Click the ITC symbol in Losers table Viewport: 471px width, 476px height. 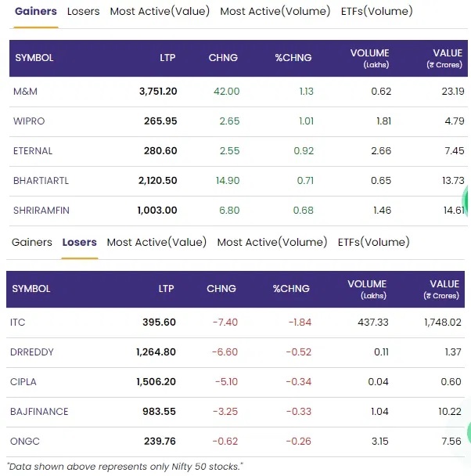[18, 323]
